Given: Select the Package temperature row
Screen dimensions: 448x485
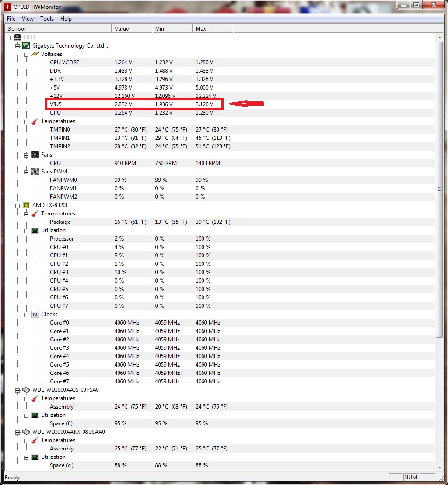Looking at the screenshot, I should (x=242, y=222).
